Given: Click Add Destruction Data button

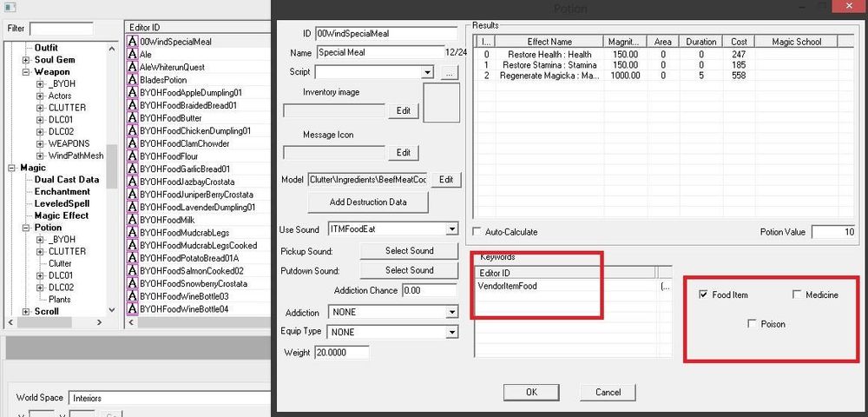Looking at the screenshot, I should (368, 202).
